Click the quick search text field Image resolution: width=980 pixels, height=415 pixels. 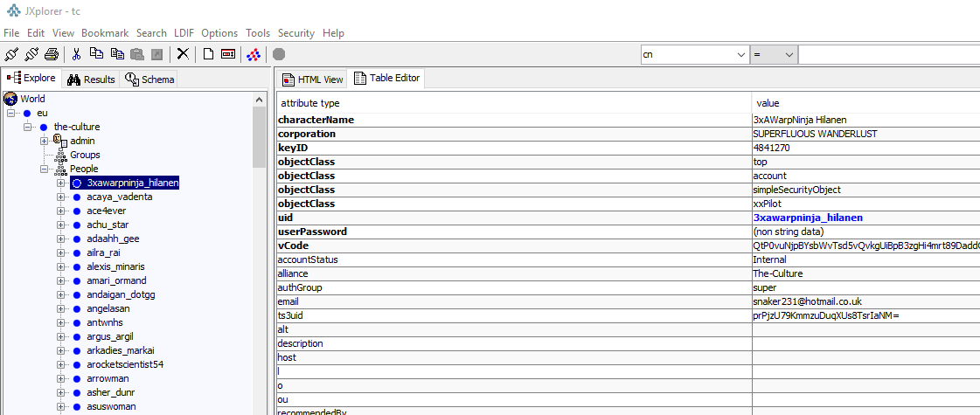coord(887,54)
